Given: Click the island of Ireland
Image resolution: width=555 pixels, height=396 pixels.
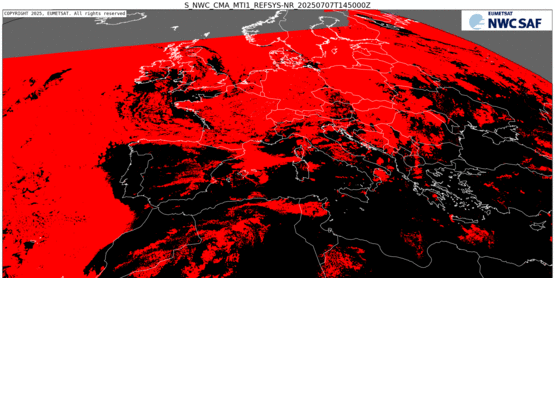Looking at the screenshot, I should tap(151, 72).
